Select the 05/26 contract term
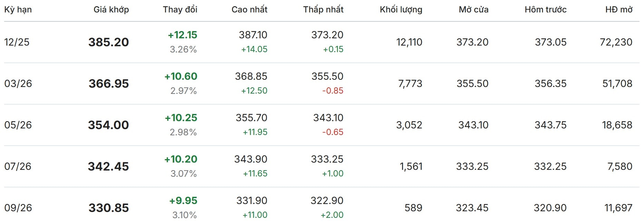Viewport: 644px width, 223px height. pyautogui.click(x=18, y=125)
